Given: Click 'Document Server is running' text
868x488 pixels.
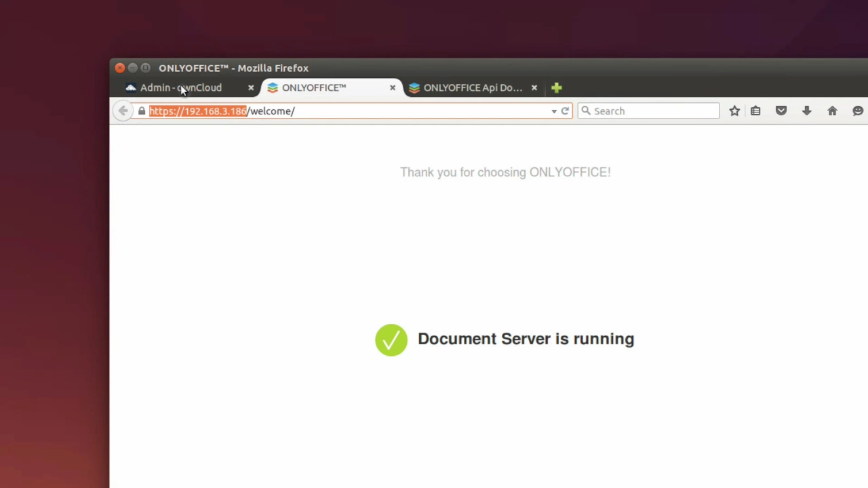Looking at the screenshot, I should pos(526,339).
